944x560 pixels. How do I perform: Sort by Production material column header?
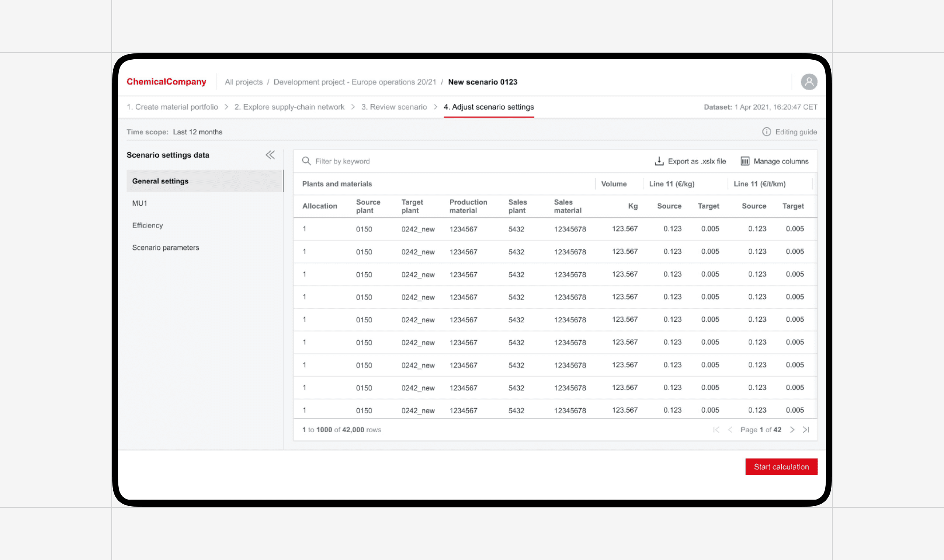pos(468,206)
